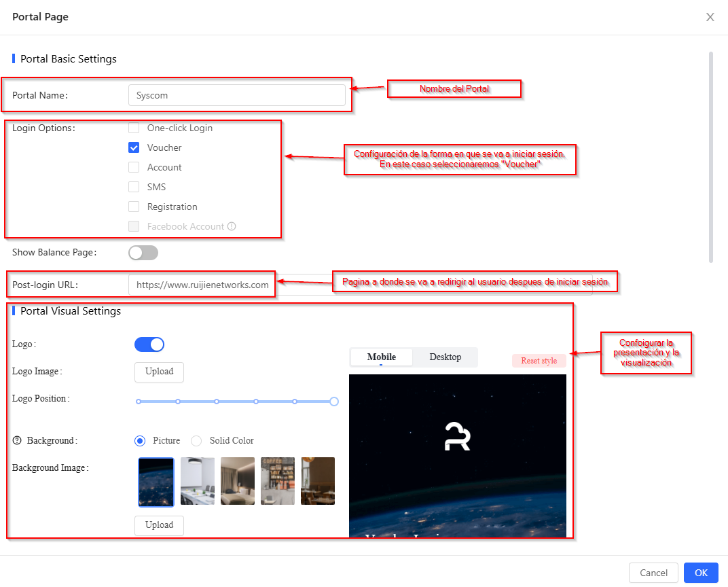Disable the Logo toggle switch
The image size is (728, 587).
149,344
